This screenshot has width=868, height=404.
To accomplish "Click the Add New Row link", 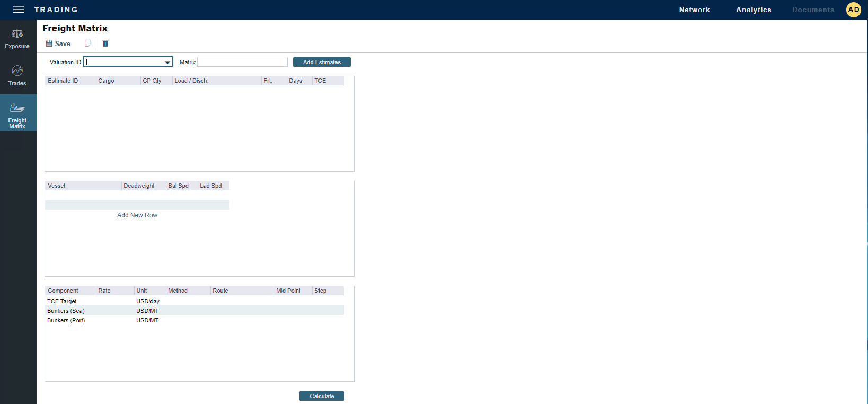I will pos(137,215).
